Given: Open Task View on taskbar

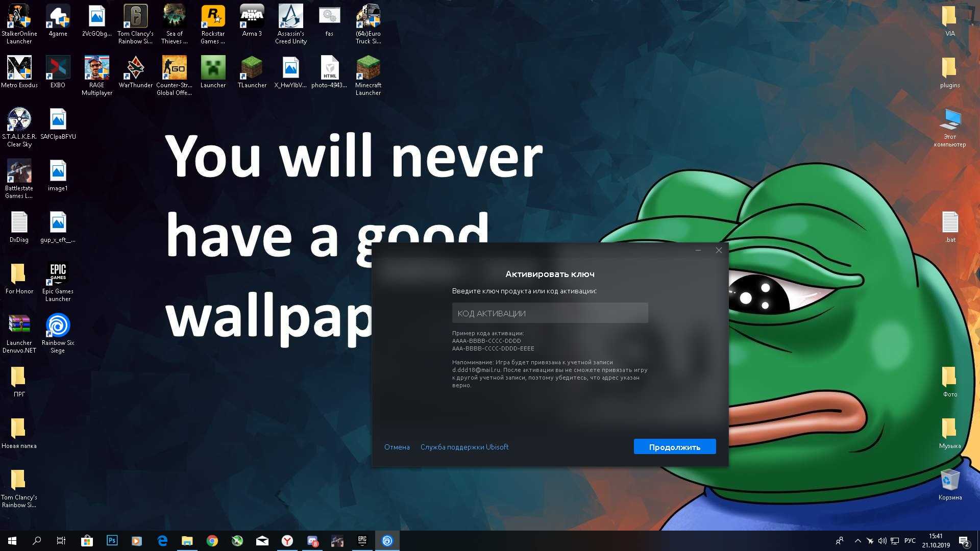Looking at the screenshot, I should pos(61,541).
